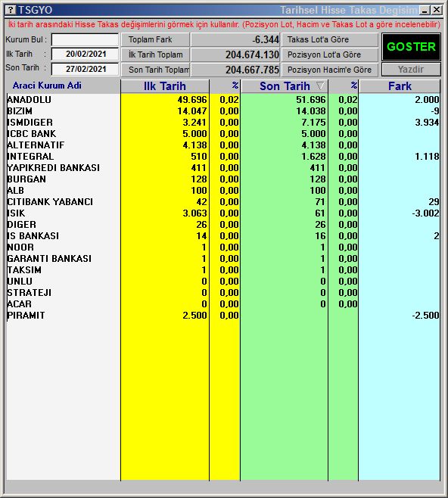
Task: Select Pozisyon Hacim'e Göre option
Action: (x=330, y=70)
